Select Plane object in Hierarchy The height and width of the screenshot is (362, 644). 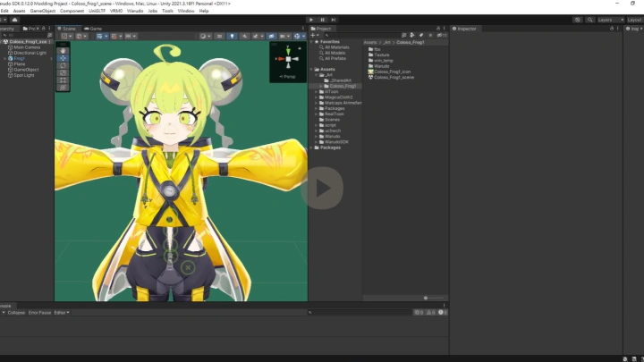point(20,64)
